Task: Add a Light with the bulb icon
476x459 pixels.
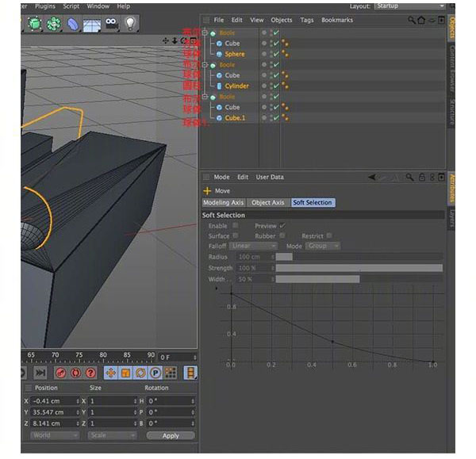Action: coord(130,23)
